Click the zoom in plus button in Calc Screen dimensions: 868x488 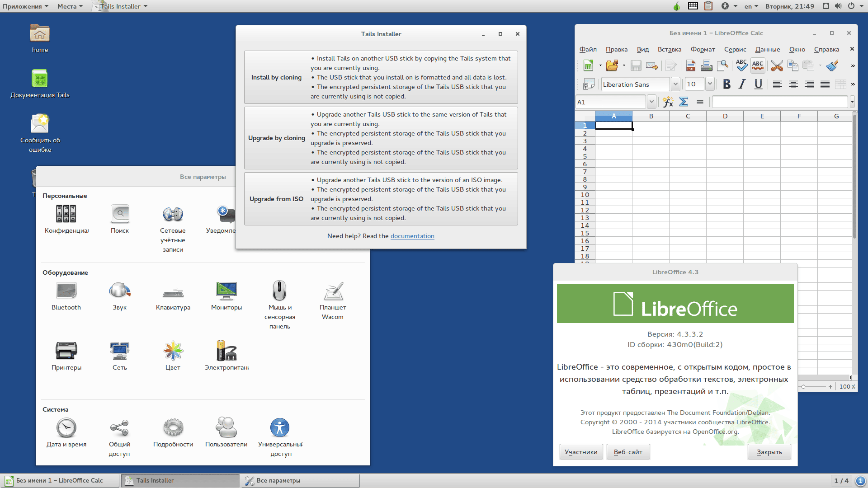830,387
